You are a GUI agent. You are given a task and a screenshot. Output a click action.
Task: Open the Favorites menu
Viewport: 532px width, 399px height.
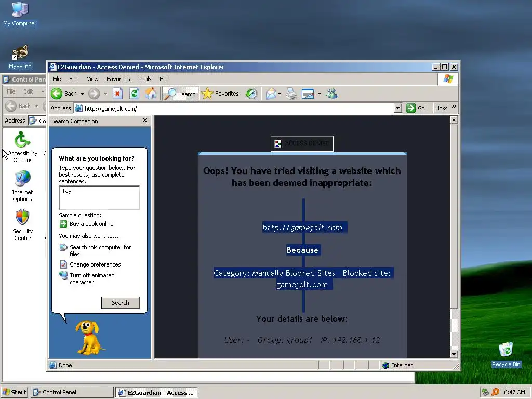(118, 79)
